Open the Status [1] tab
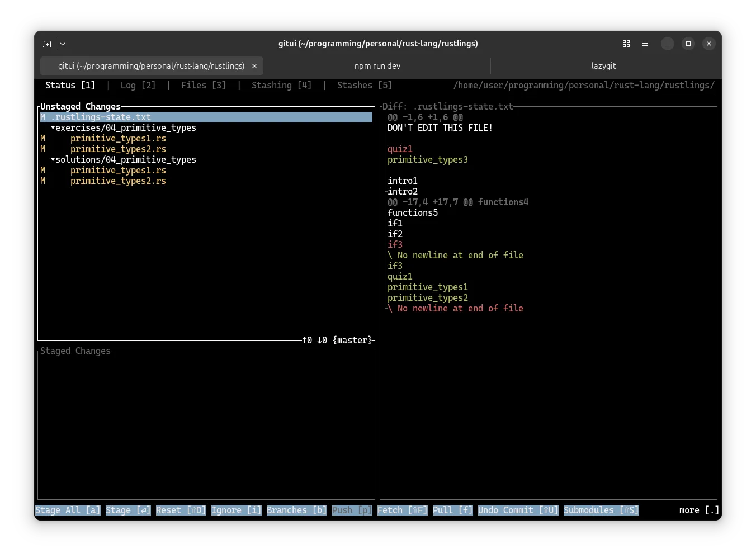The height and width of the screenshot is (558, 756). [x=70, y=85]
